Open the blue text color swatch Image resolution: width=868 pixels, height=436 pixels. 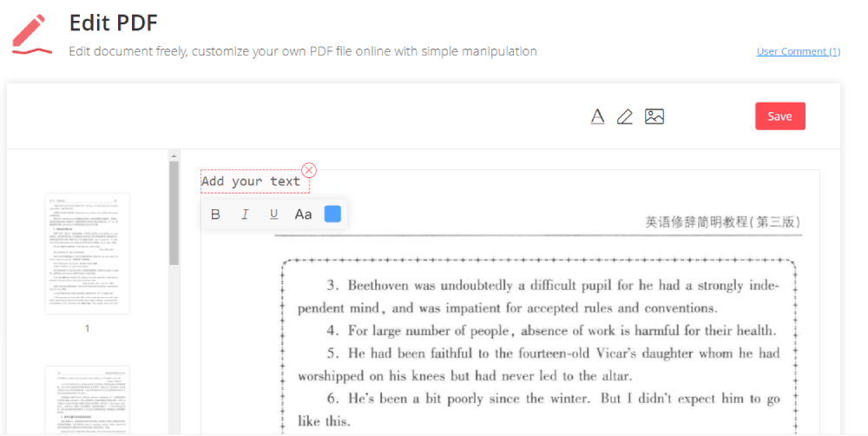[332, 214]
